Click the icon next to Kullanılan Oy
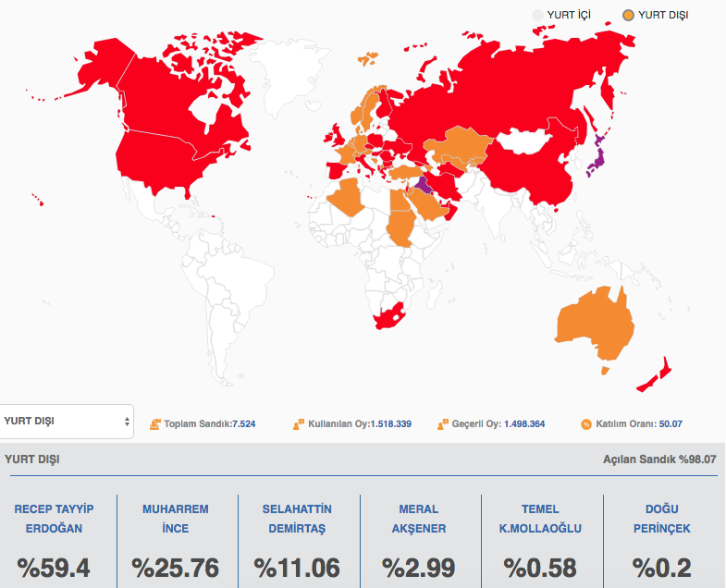Viewport: 726px width, 588px height. tap(299, 424)
